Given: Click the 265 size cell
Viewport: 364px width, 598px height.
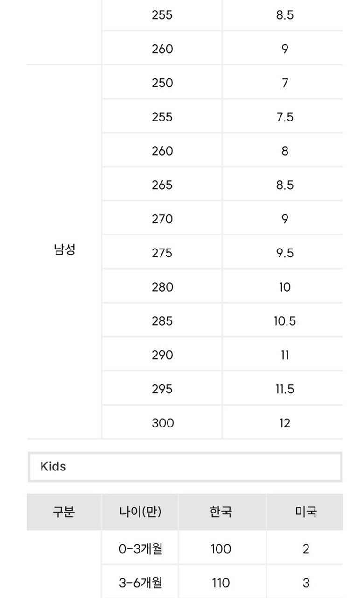Looking at the screenshot, I should click(162, 185).
